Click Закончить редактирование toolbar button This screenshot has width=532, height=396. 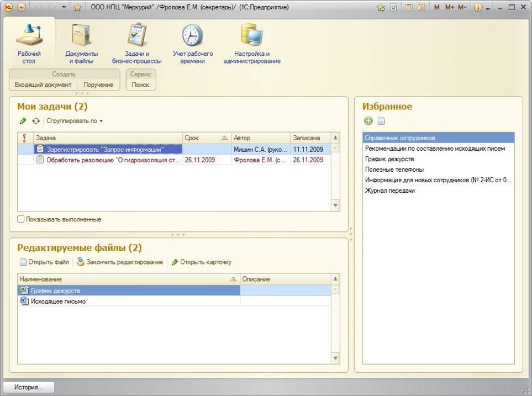pos(120,262)
